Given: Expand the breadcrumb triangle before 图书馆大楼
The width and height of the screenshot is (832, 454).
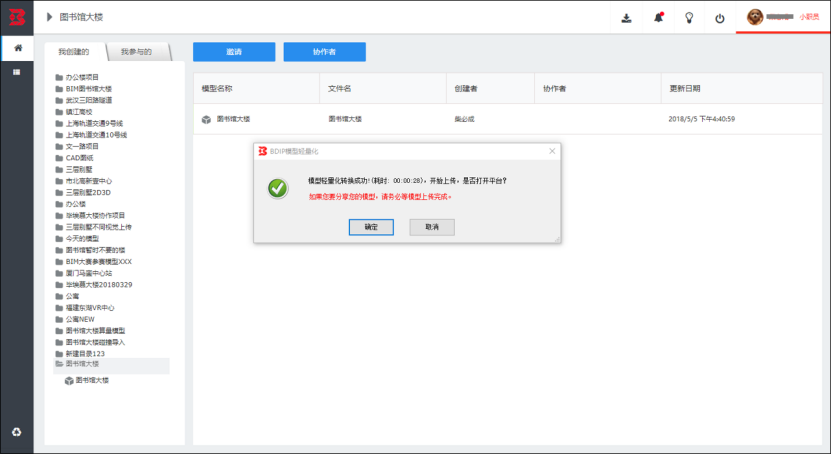Looking at the screenshot, I should coord(49,17).
